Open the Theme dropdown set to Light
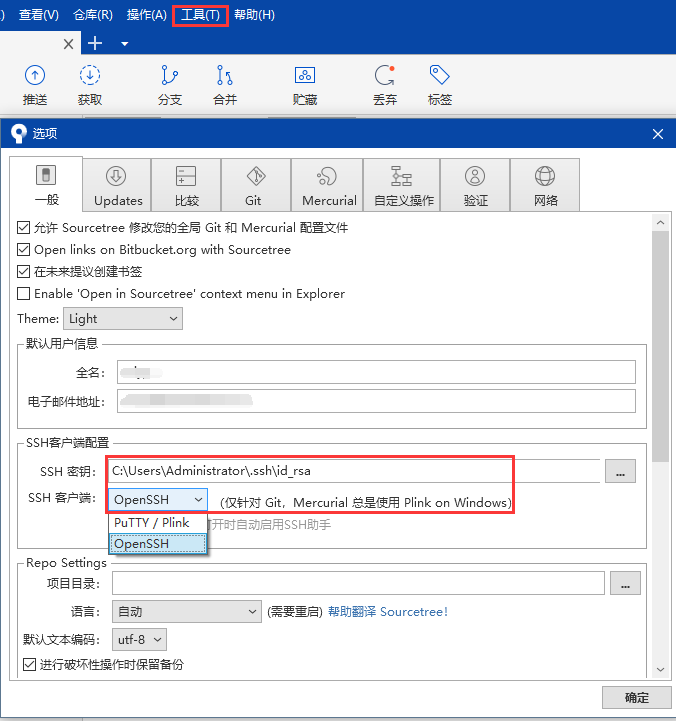 click(x=123, y=319)
